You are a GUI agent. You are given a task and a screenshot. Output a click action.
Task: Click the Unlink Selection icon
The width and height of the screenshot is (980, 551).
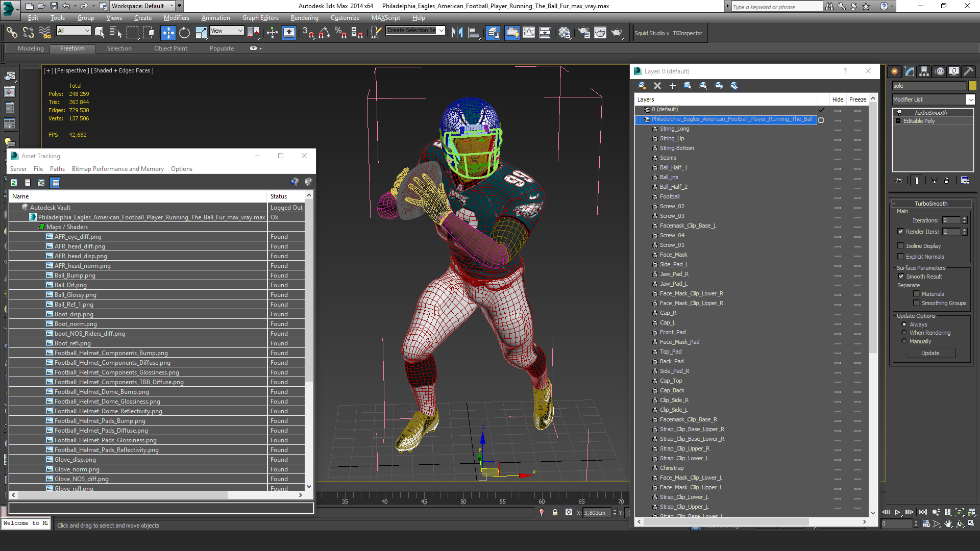point(28,33)
